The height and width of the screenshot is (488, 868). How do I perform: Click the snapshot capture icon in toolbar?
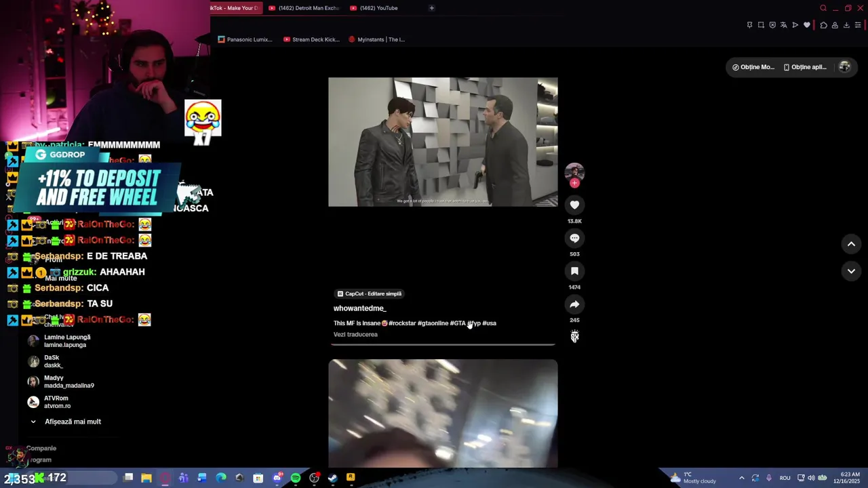761,25
